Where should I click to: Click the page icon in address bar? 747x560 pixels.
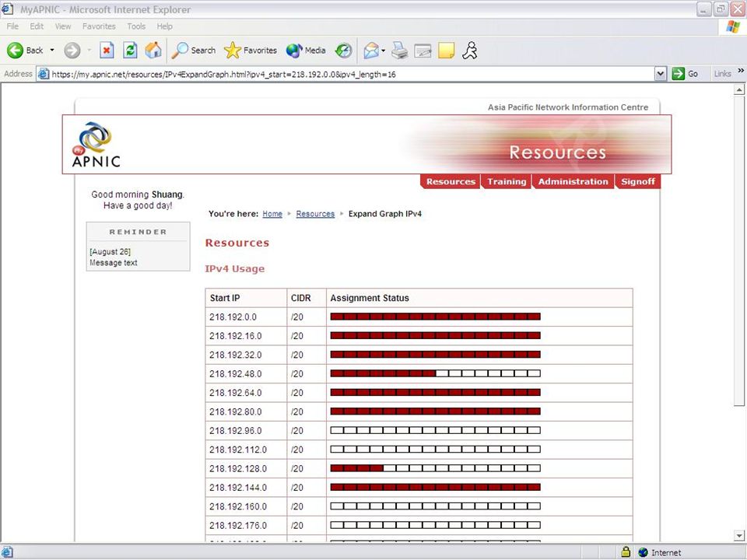[44, 74]
